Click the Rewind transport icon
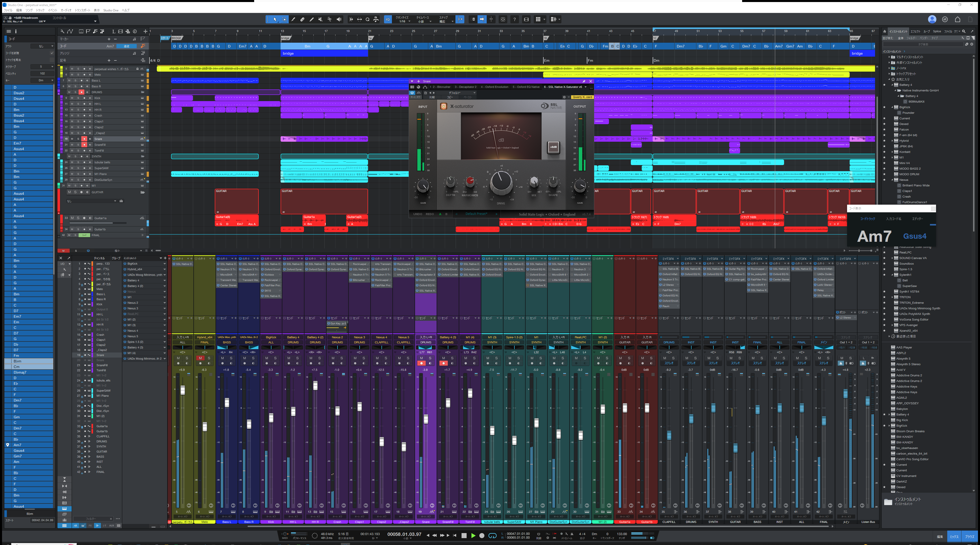Image resolution: width=980 pixels, height=545 pixels. click(434, 536)
